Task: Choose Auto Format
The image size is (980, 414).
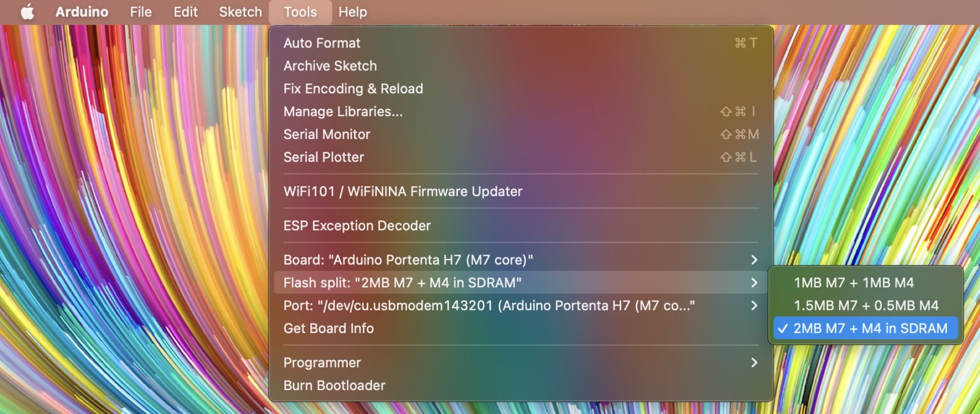Action: tap(521, 43)
